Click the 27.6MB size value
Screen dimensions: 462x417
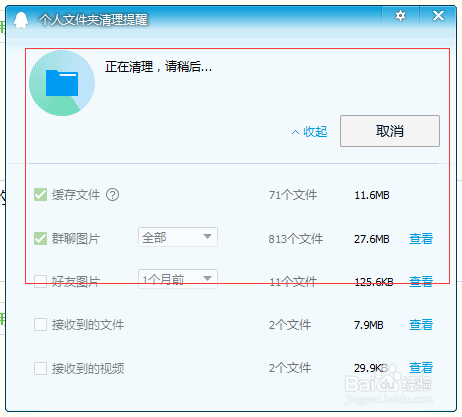coord(372,239)
